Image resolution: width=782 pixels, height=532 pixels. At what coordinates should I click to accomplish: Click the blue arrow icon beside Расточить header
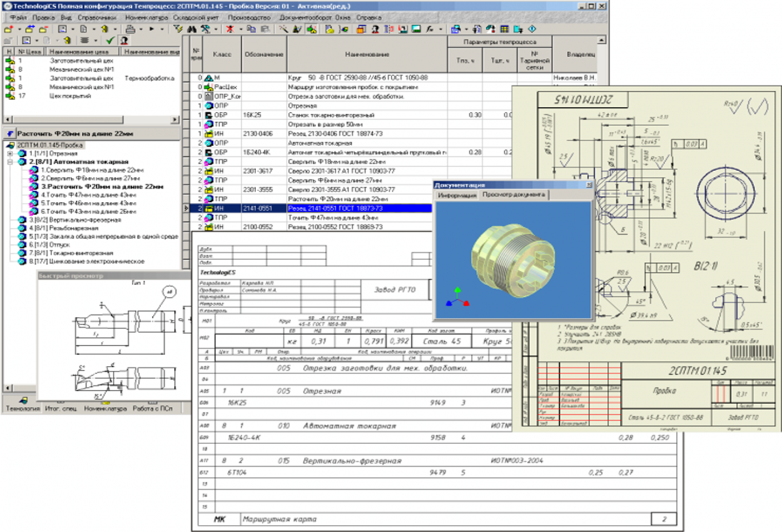tap(10, 133)
